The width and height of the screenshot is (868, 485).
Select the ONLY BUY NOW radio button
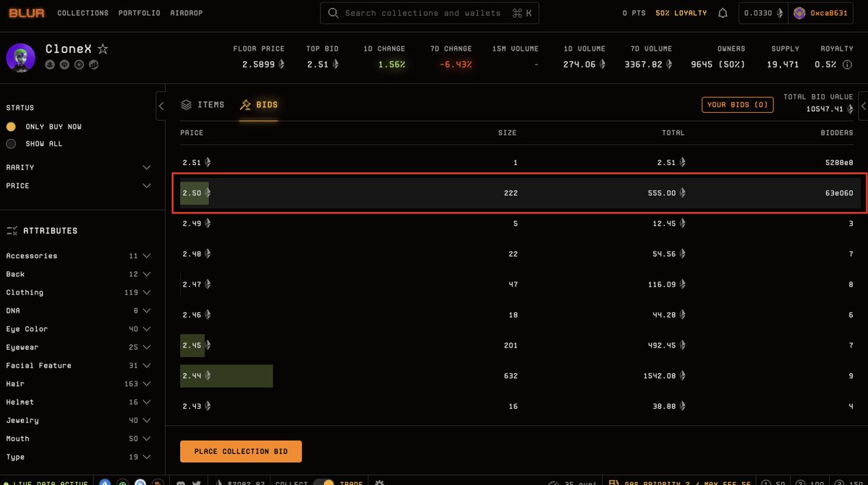11,125
